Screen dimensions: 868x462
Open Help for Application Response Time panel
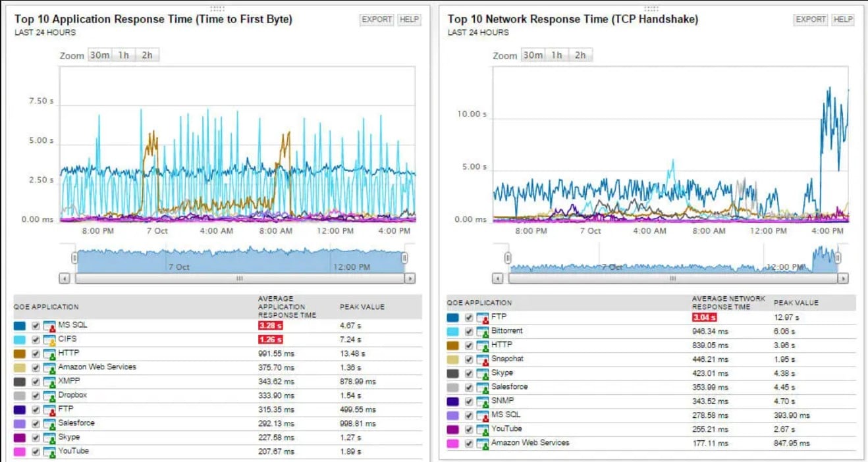tap(409, 20)
